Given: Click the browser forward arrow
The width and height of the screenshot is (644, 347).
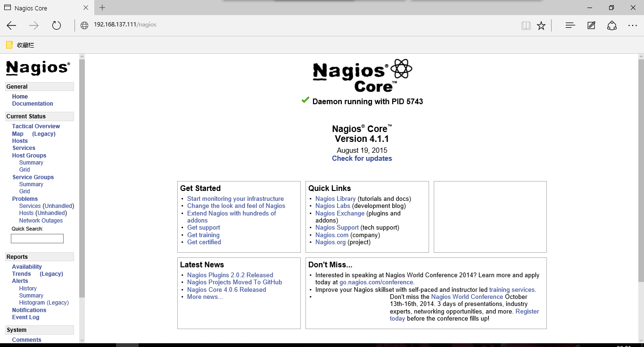Looking at the screenshot, I should point(34,25).
